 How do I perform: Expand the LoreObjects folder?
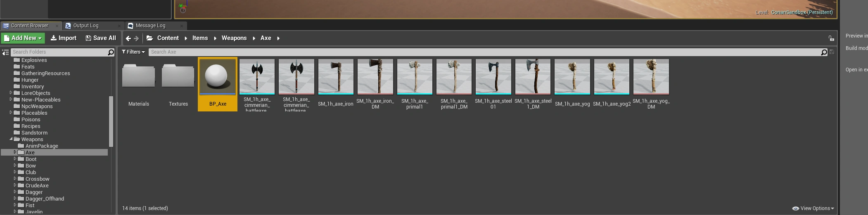[11, 93]
